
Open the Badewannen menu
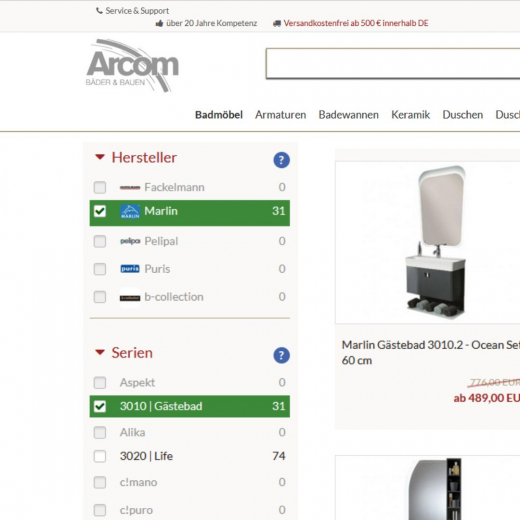click(348, 115)
